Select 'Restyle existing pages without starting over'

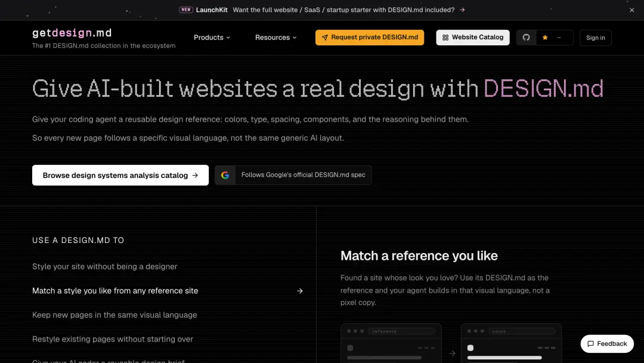(x=113, y=339)
